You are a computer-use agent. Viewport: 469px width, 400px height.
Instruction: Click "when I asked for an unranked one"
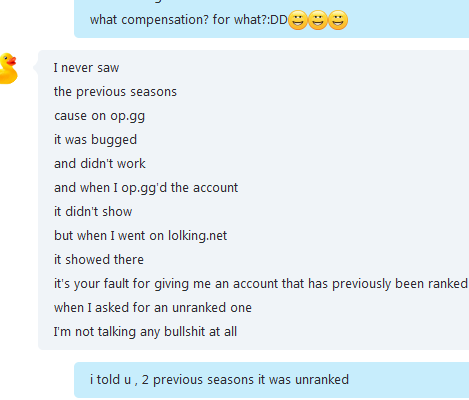153,308
